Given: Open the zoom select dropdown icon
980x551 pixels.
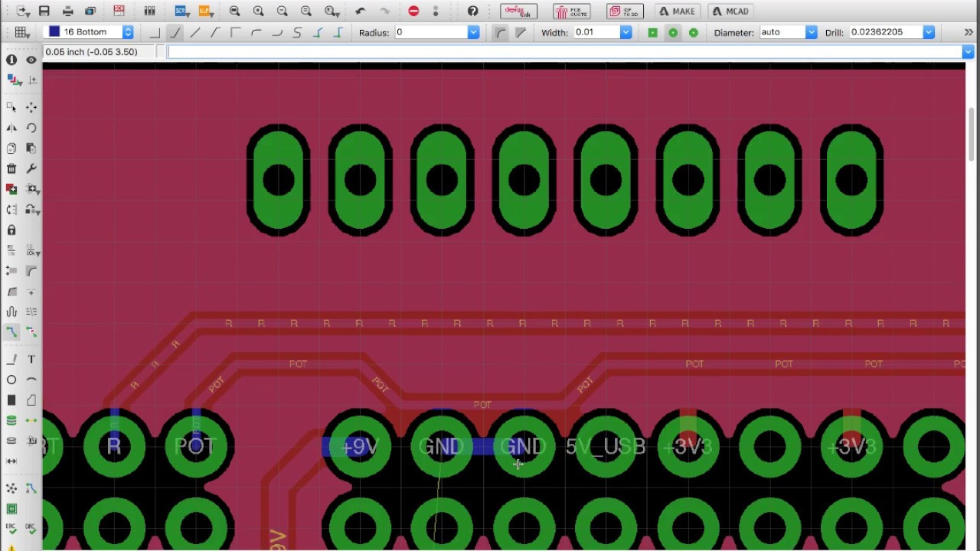Looking at the screenshot, I should 332,11.
